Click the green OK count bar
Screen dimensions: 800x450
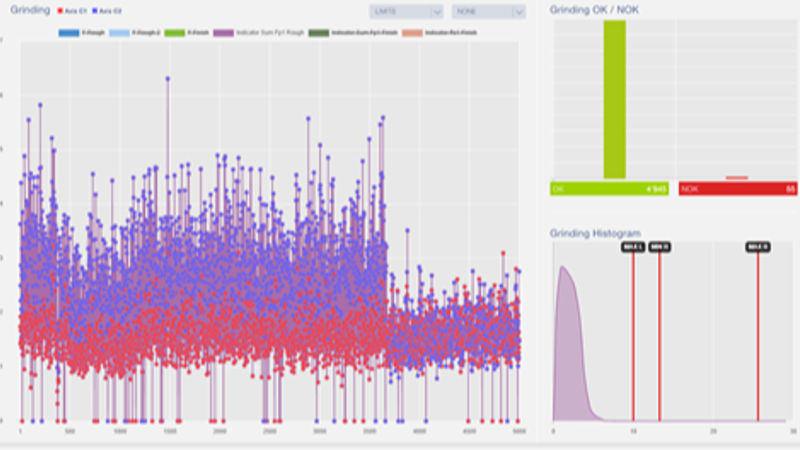[609, 189]
